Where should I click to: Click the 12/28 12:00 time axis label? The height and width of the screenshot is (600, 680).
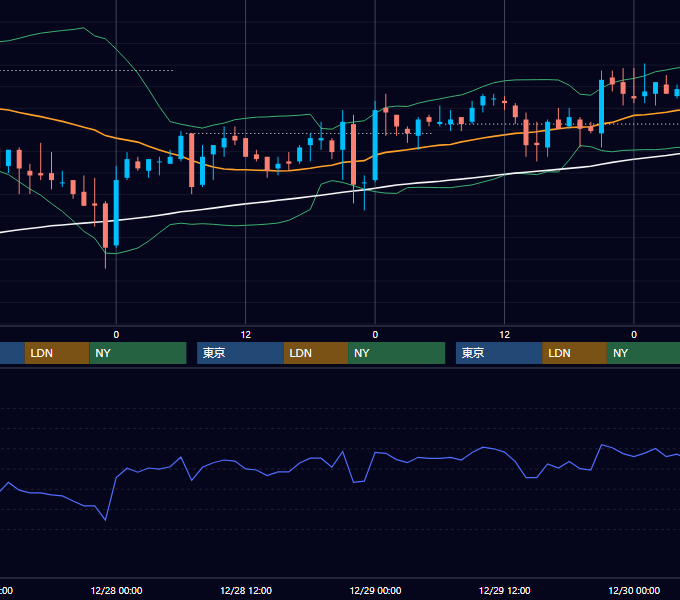[246, 590]
